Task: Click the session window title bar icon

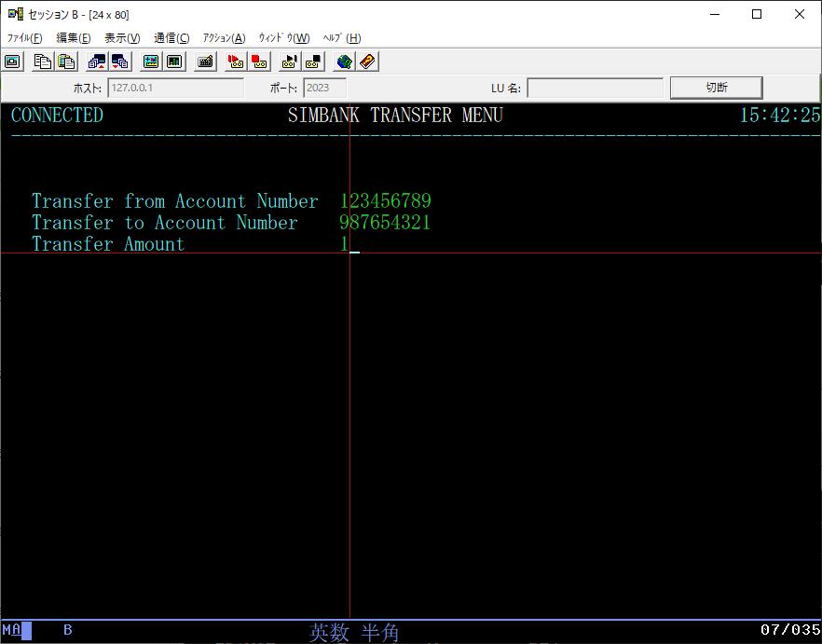Action: [16, 14]
